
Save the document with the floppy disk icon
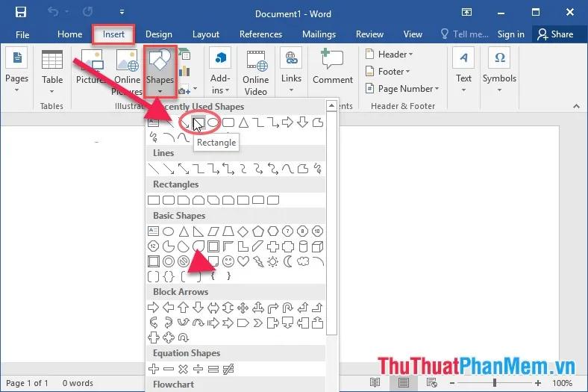(x=21, y=12)
